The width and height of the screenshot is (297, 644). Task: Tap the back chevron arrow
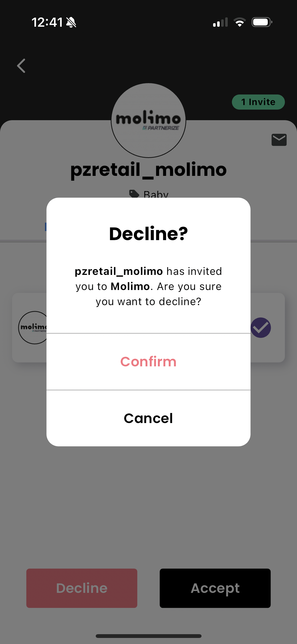coord(21,66)
